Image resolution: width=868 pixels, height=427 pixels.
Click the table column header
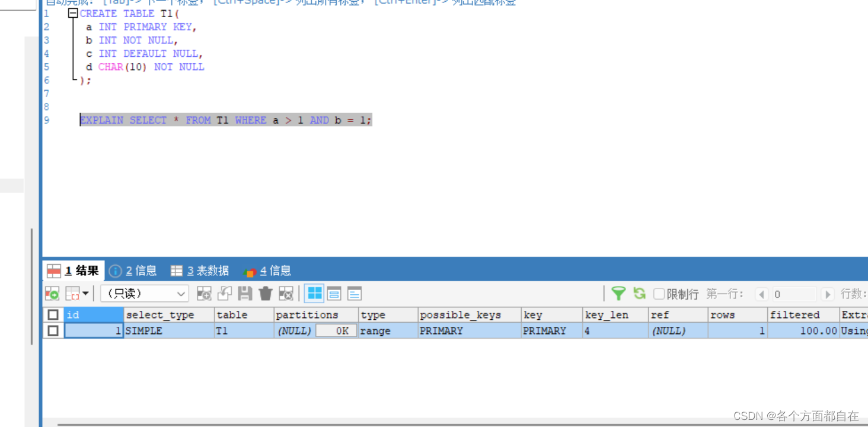tap(244, 314)
